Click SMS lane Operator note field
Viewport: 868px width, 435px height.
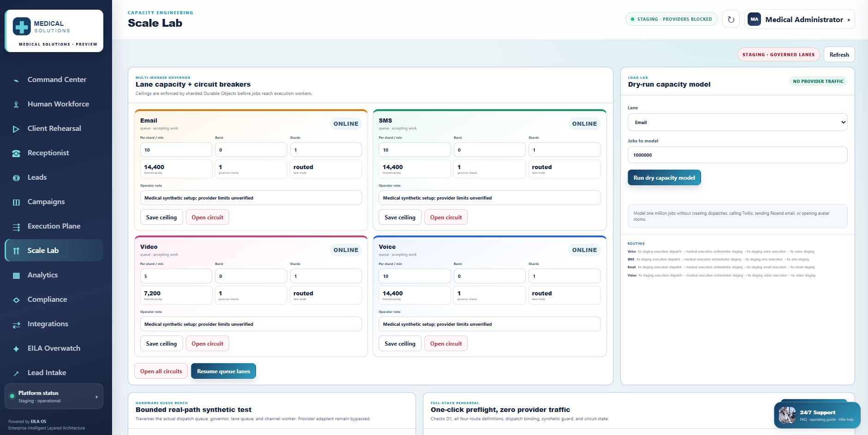pos(489,198)
